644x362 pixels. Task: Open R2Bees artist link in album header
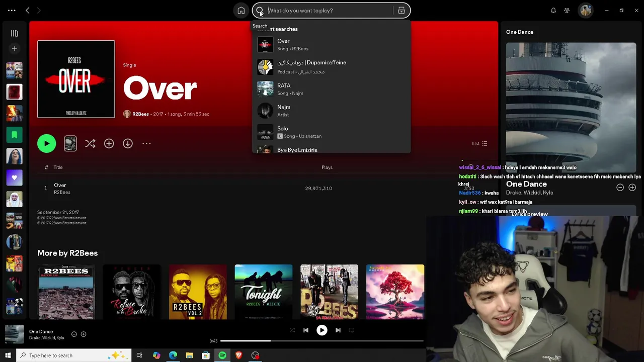(140, 114)
